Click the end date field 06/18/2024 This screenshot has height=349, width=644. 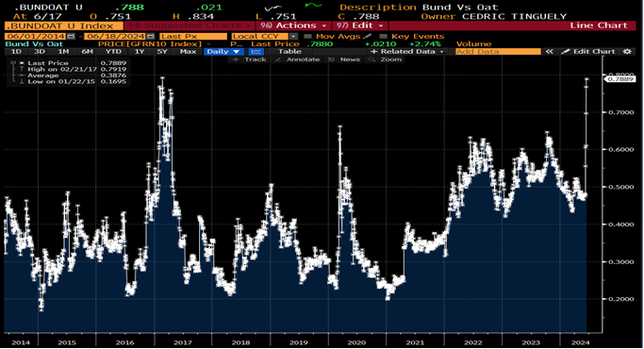115,36
